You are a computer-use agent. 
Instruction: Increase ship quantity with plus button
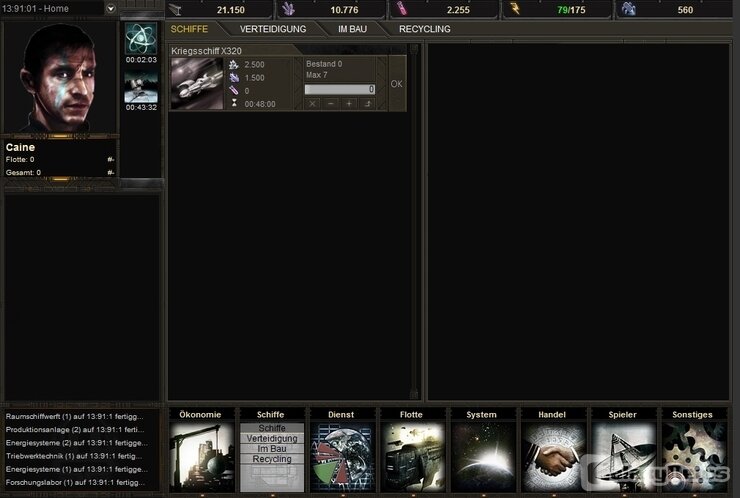pyautogui.click(x=349, y=103)
